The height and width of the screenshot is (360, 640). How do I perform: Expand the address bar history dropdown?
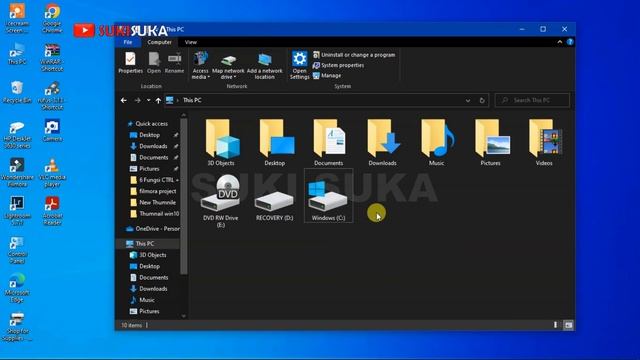(x=468, y=100)
